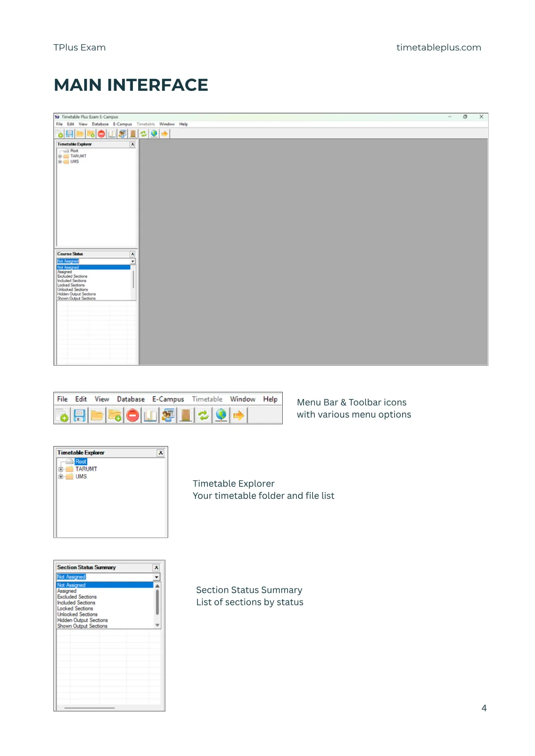535x756 pixels.
Task: Click save disk icon in main window toolbar
Action: click(x=70, y=134)
